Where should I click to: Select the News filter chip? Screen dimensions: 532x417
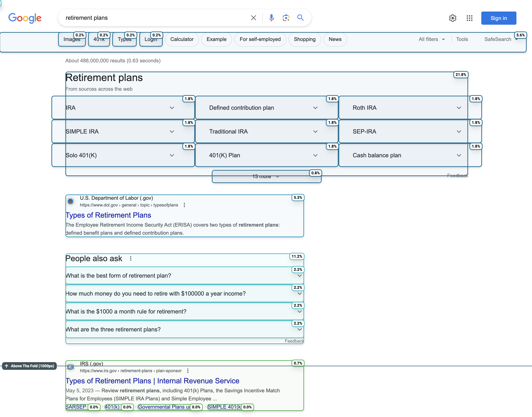click(335, 39)
